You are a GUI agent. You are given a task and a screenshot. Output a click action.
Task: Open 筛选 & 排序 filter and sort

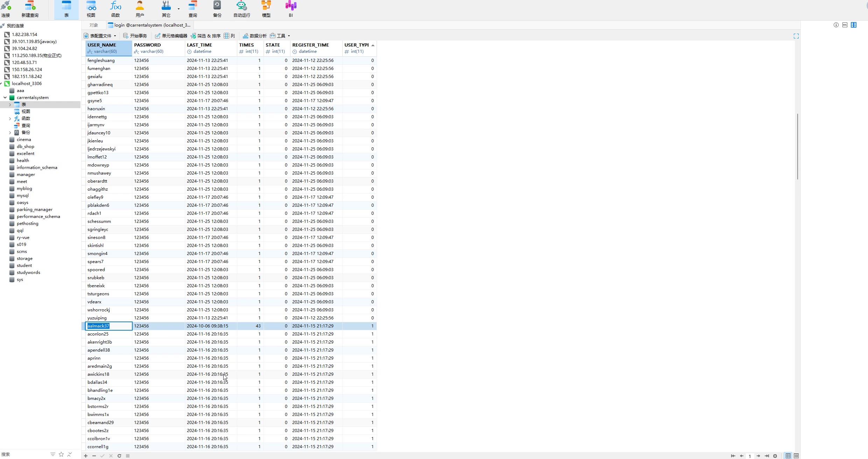pyautogui.click(x=206, y=36)
